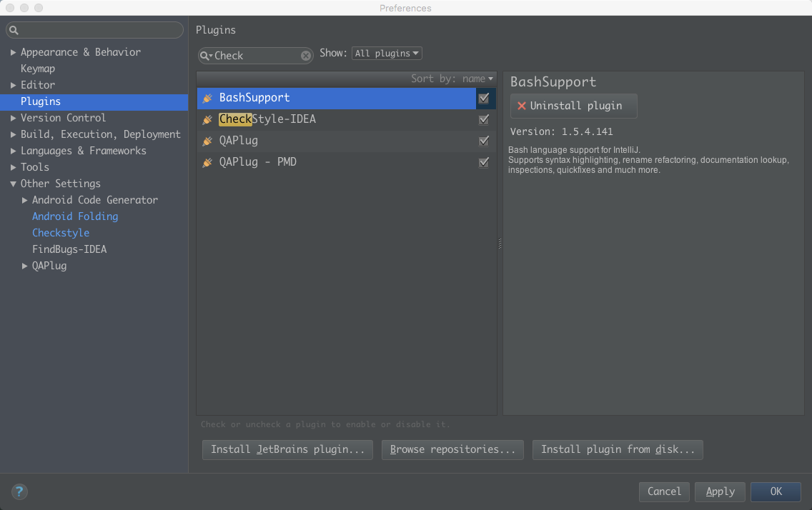Image resolution: width=812 pixels, height=510 pixels.
Task: Click the BashSupport plugin plug icon
Action: (207, 98)
